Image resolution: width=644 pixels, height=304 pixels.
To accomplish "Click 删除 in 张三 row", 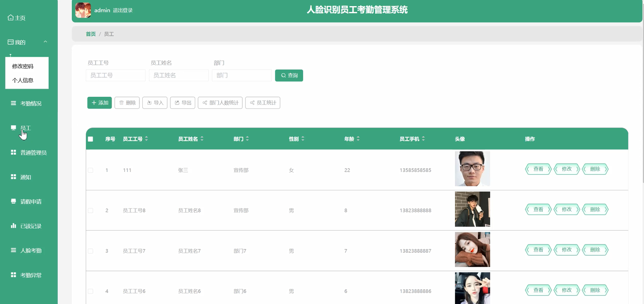I will coord(595,169).
